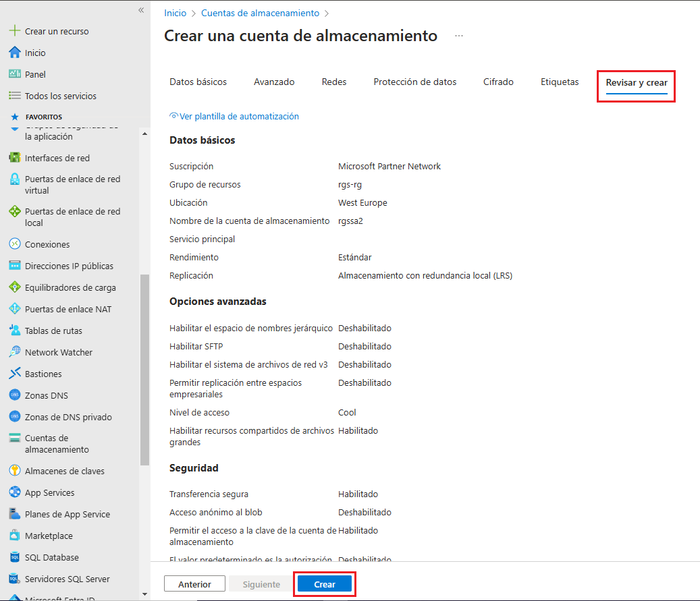Switch to the Avanzado tab
Screen dimensions: 700x601
[x=274, y=81]
